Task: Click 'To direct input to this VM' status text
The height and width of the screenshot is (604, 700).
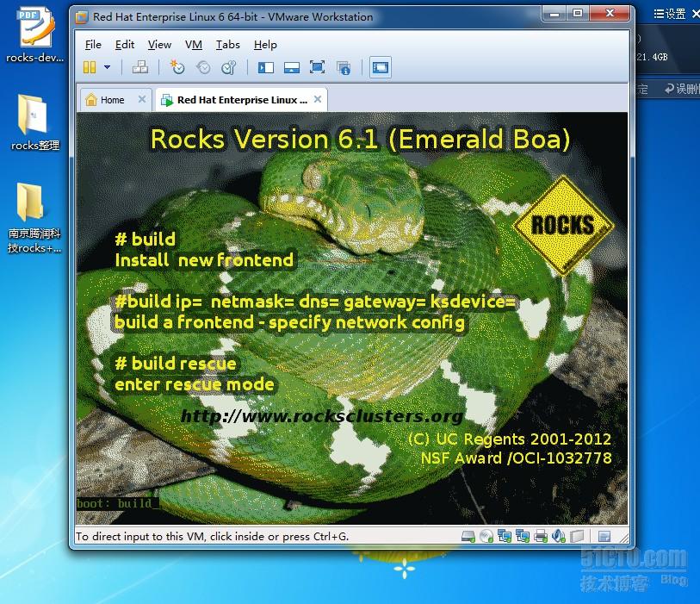Action: (212, 536)
